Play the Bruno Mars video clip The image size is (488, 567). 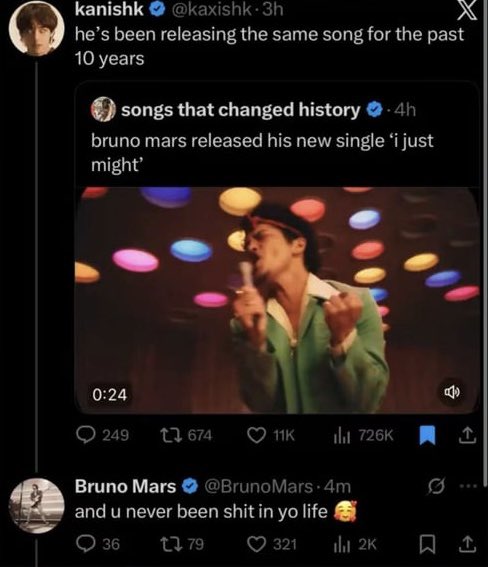(277, 300)
